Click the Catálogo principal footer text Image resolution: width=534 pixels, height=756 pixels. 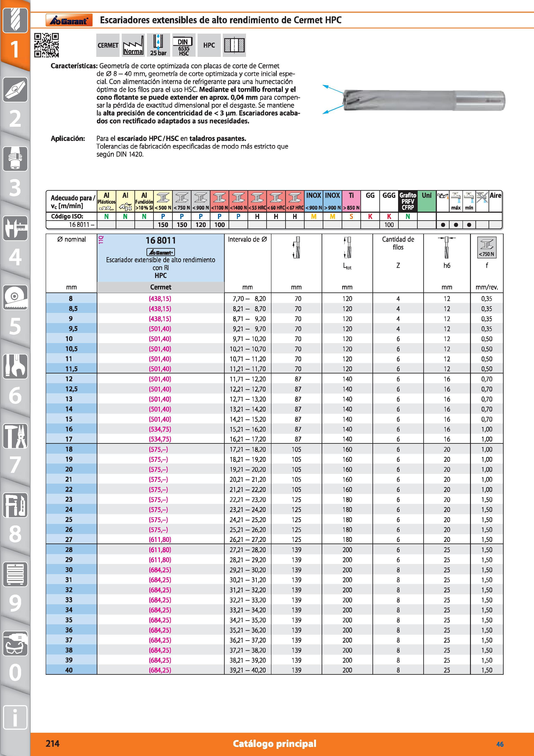[x=274, y=744]
